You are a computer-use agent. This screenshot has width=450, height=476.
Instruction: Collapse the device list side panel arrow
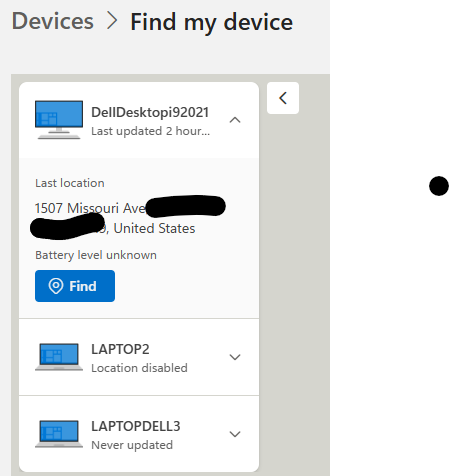point(283,98)
